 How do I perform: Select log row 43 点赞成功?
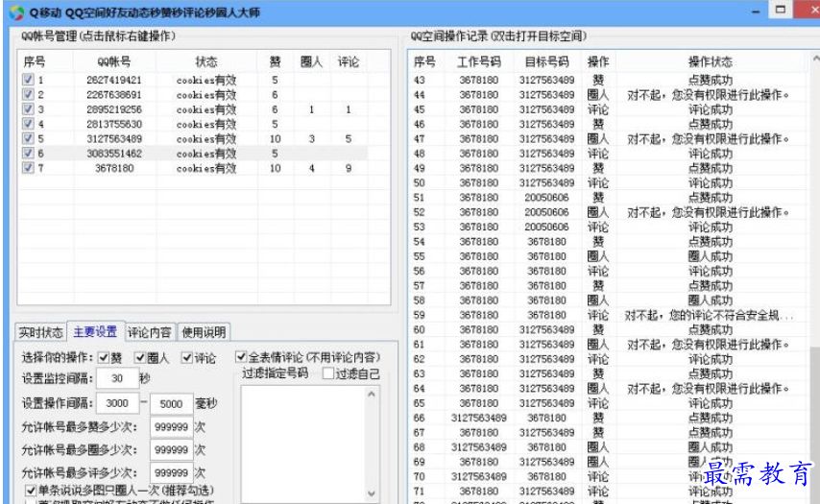tap(607, 80)
